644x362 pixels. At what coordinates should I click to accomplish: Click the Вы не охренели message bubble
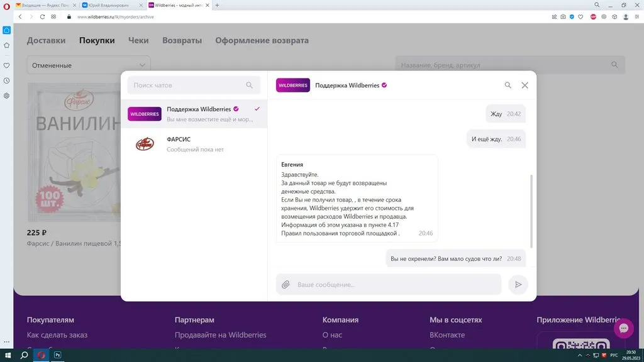(x=456, y=258)
